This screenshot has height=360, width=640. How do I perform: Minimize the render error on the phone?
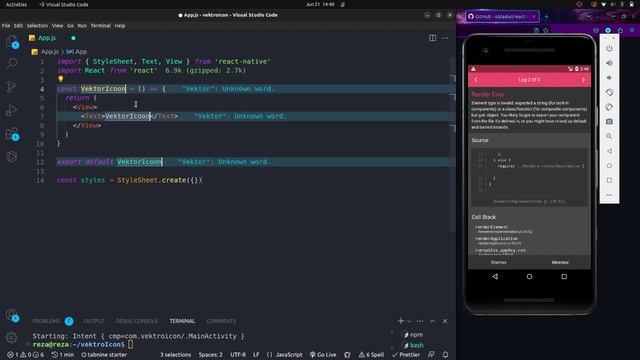[560, 262]
